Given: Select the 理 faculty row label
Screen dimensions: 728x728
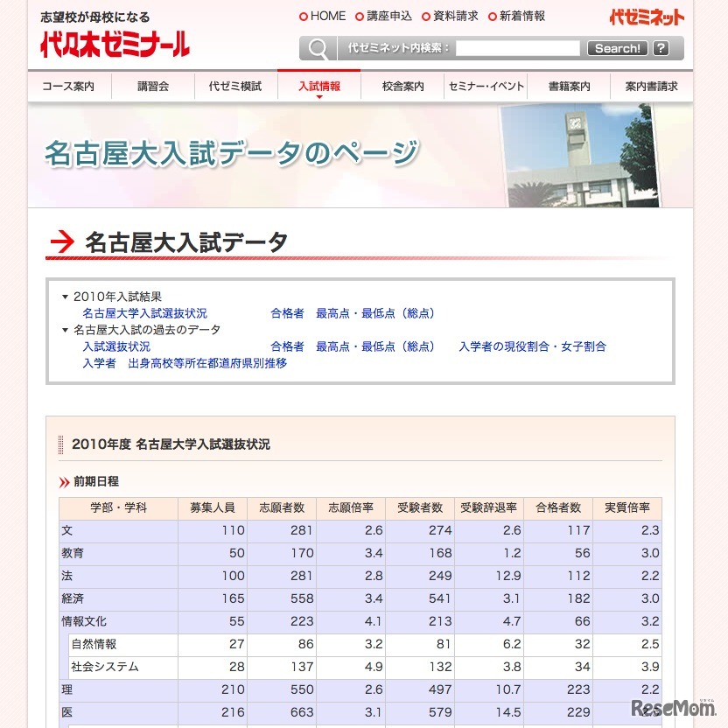Looking at the screenshot, I should (x=66, y=689).
